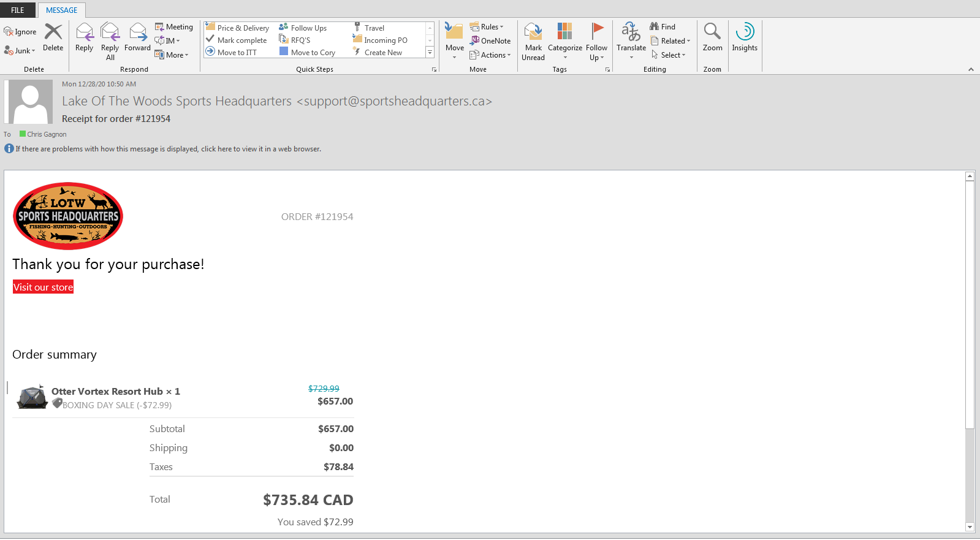Open the Quick Steps dialog launcher
The height and width of the screenshot is (540, 980).
(x=435, y=70)
